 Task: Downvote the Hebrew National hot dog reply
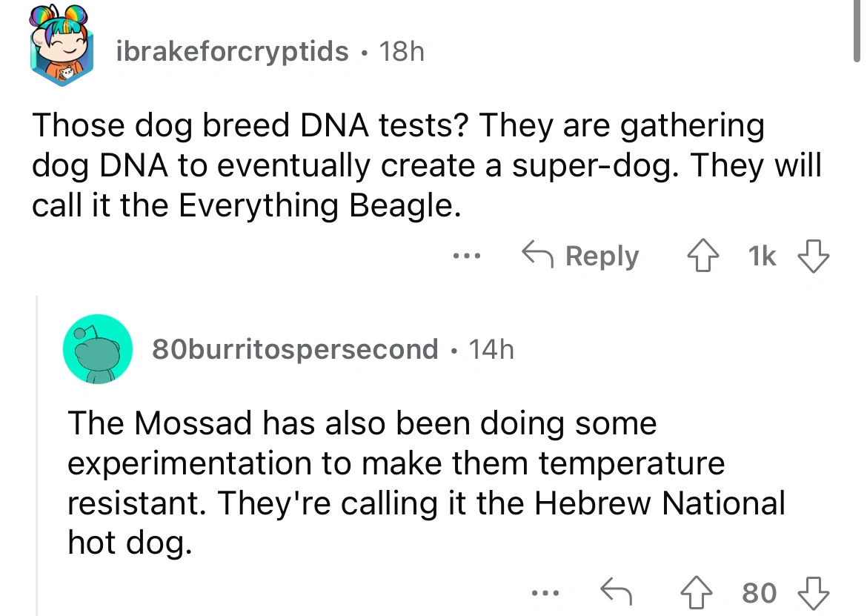coord(812,592)
